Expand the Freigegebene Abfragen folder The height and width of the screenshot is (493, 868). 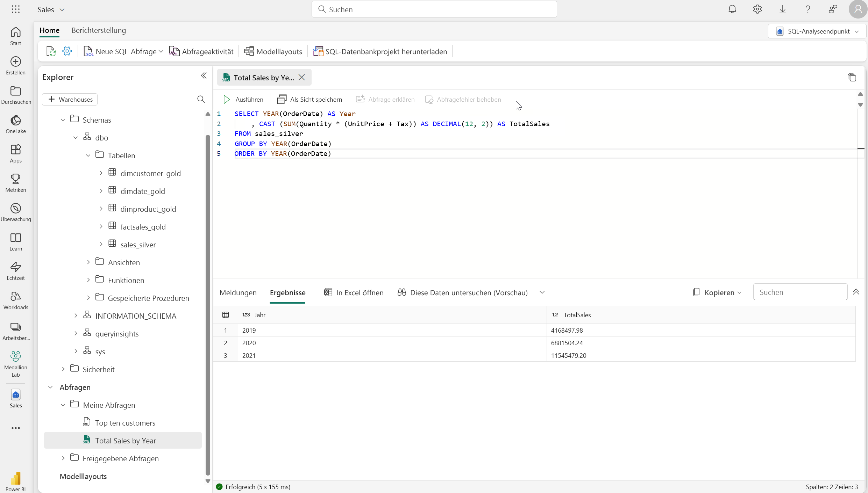click(63, 458)
